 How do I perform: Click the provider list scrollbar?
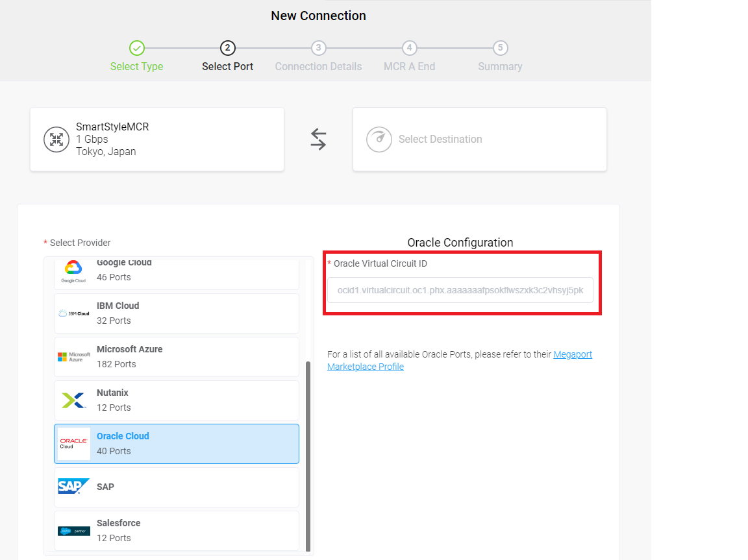point(308,456)
